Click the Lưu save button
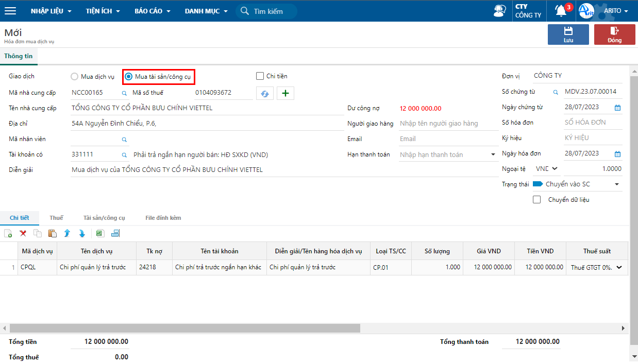The image size is (638, 364). click(x=568, y=34)
